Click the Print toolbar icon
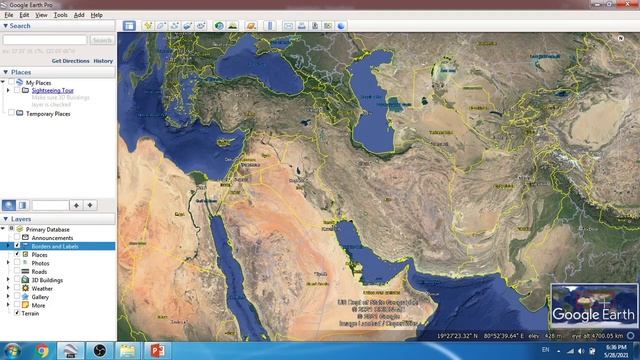 pos(301,26)
